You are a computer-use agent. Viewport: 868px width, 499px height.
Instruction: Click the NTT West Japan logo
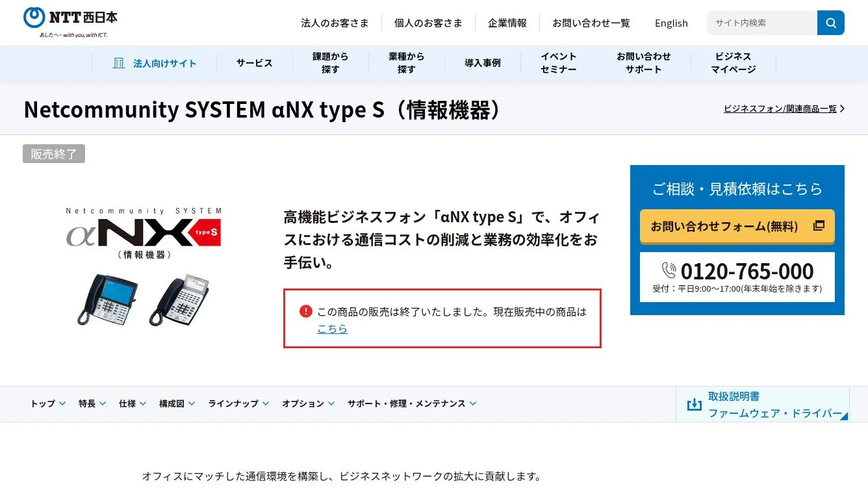point(70,22)
